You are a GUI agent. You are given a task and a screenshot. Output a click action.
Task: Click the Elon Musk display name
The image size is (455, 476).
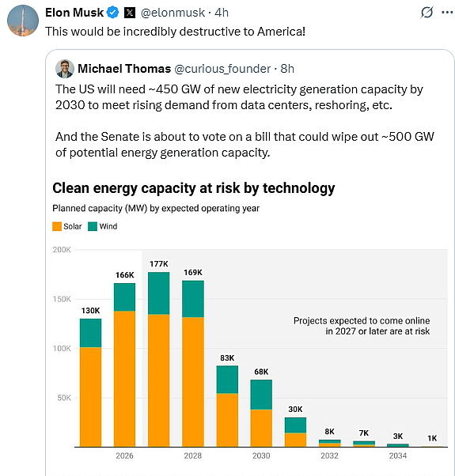(74, 13)
